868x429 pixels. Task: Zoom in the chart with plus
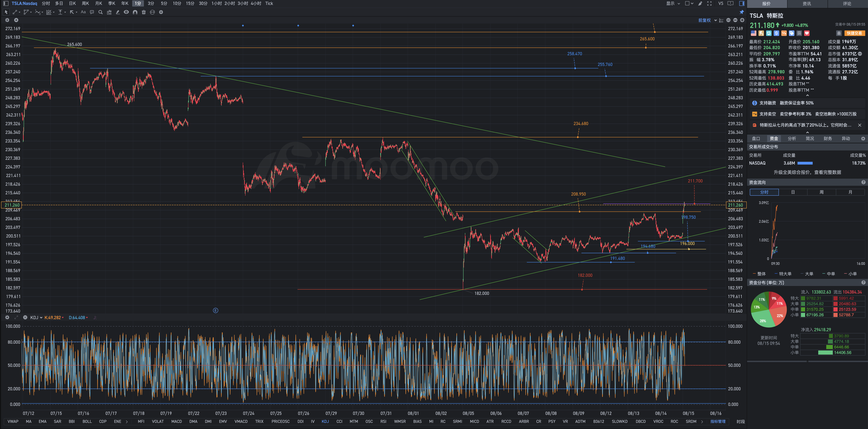[742, 20]
